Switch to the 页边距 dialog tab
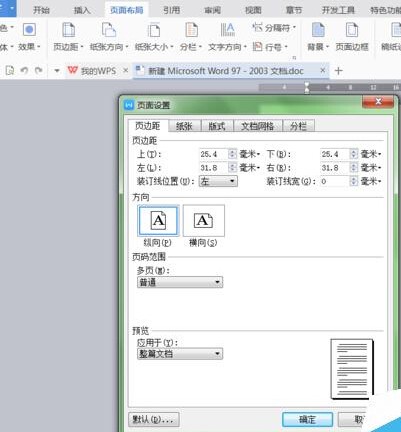Screen dimensions: 401x432 [x=148, y=126]
